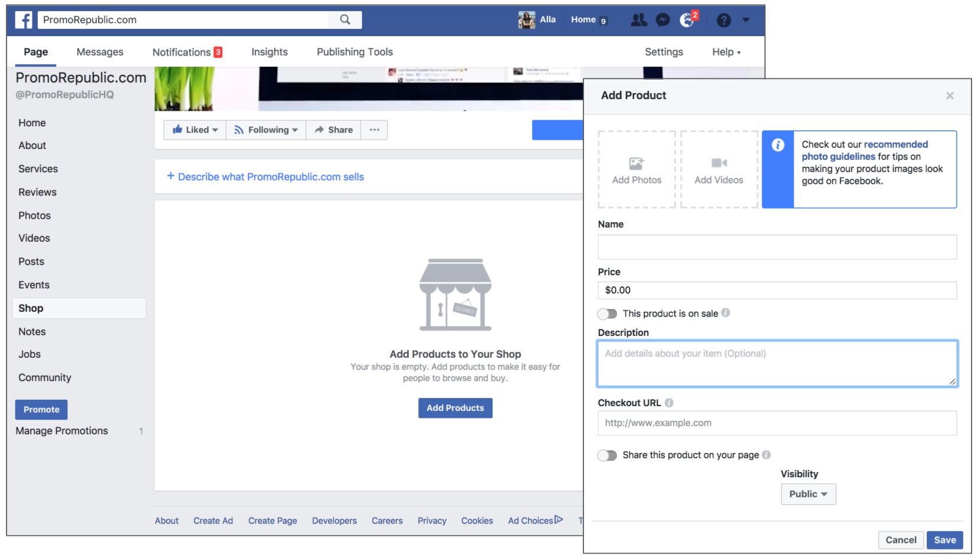The height and width of the screenshot is (560, 978).
Task: Click the Developers footer link
Action: tap(334, 521)
